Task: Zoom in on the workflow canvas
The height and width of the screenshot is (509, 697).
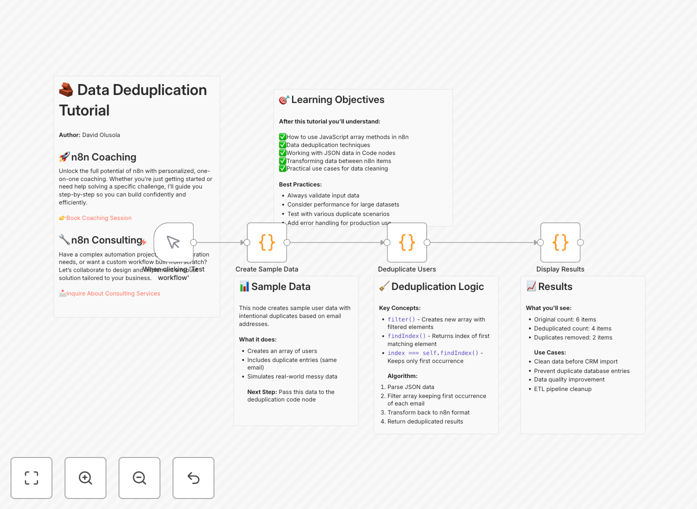Action: [85, 478]
